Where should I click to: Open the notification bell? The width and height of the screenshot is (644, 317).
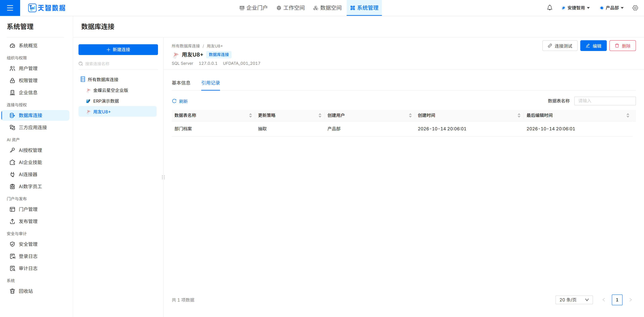pyautogui.click(x=550, y=8)
